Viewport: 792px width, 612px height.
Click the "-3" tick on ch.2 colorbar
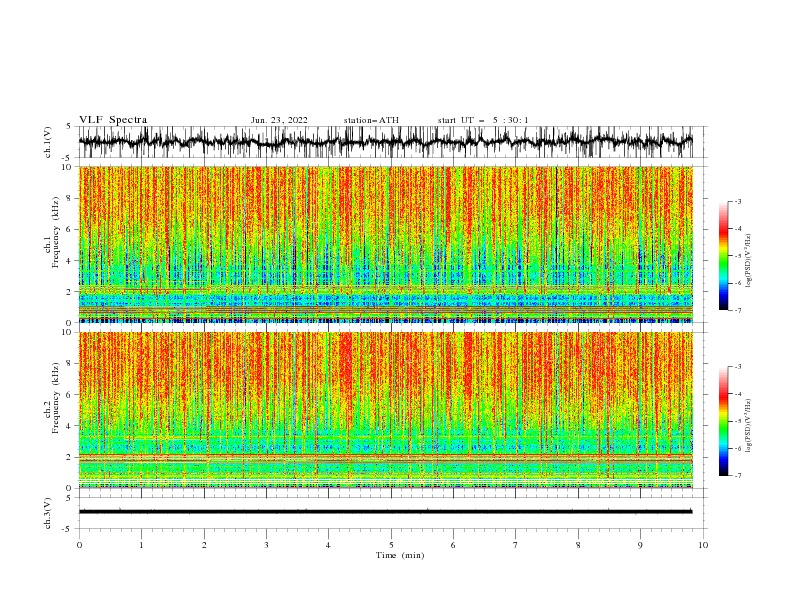tap(737, 367)
